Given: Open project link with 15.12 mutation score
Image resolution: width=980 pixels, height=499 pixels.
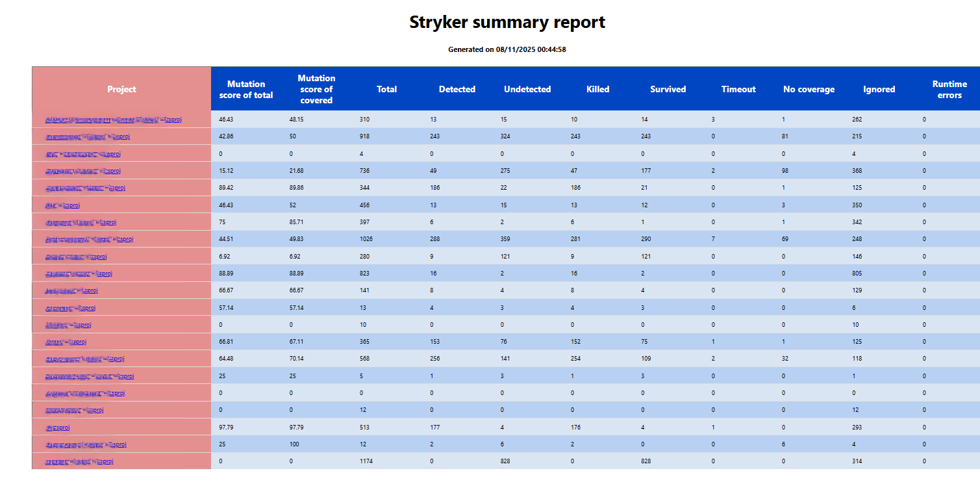Looking at the screenshot, I should coord(83,172).
